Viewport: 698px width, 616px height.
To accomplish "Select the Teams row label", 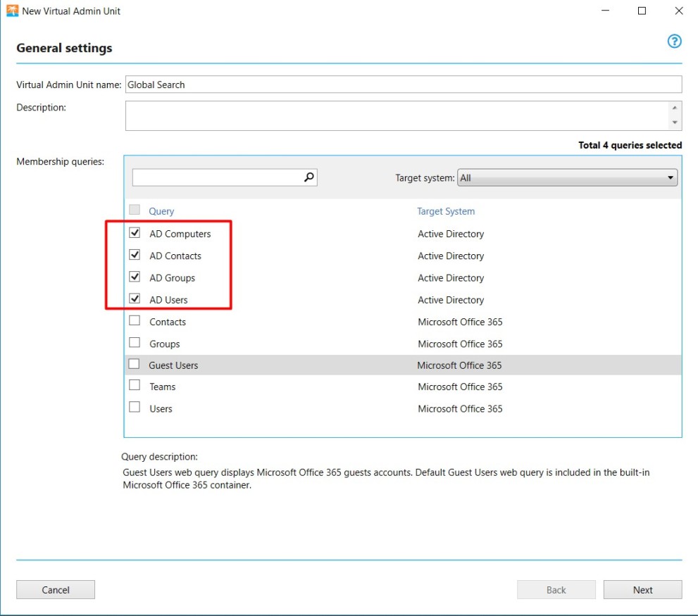I will (163, 386).
